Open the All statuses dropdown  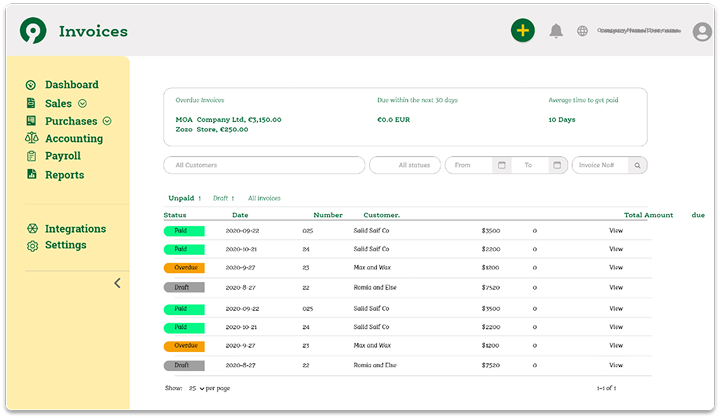pos(405,165)
